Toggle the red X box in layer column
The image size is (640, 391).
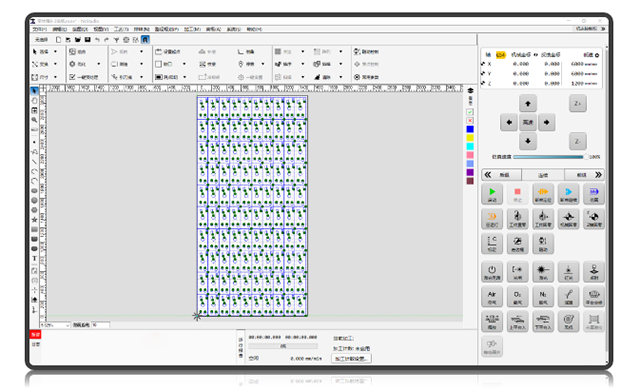point(470,121)
